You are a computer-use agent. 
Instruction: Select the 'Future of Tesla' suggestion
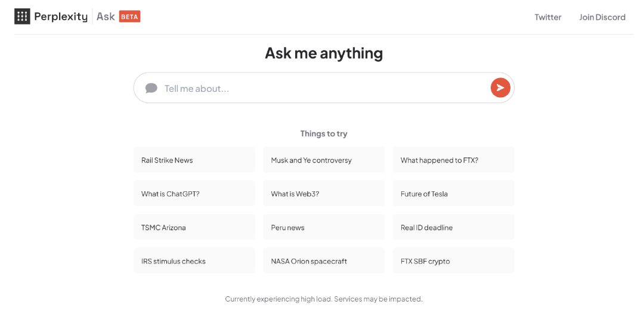coord(453,194)
